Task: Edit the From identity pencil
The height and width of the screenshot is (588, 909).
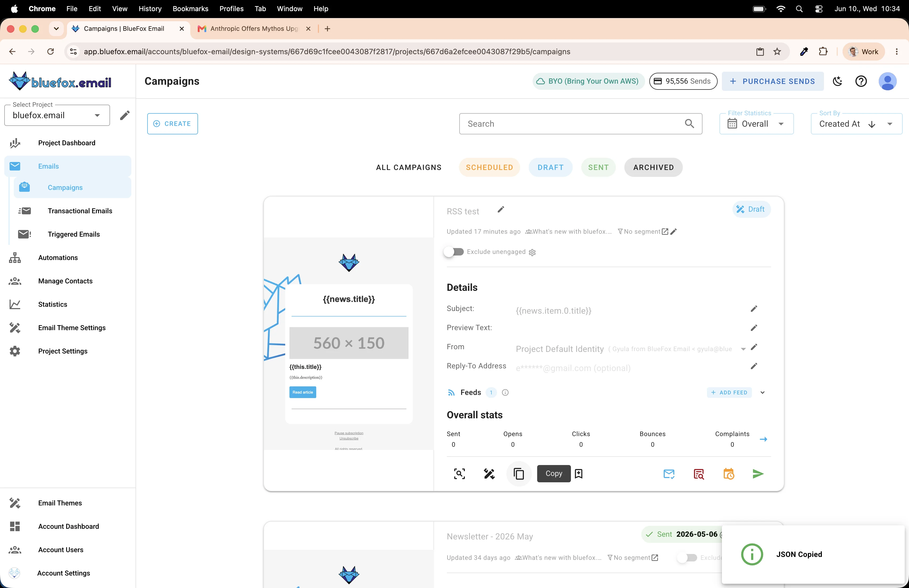Action: click(x=754, y=347)
